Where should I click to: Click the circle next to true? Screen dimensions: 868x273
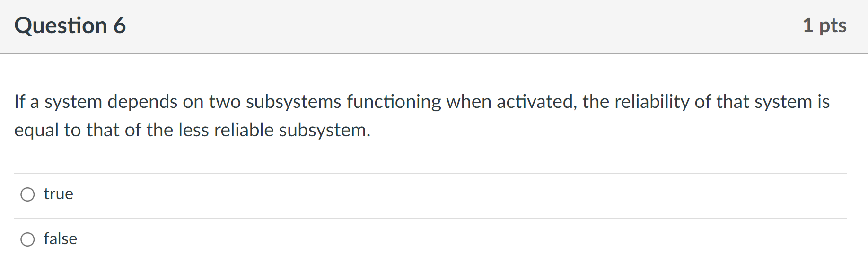point(28,194)
